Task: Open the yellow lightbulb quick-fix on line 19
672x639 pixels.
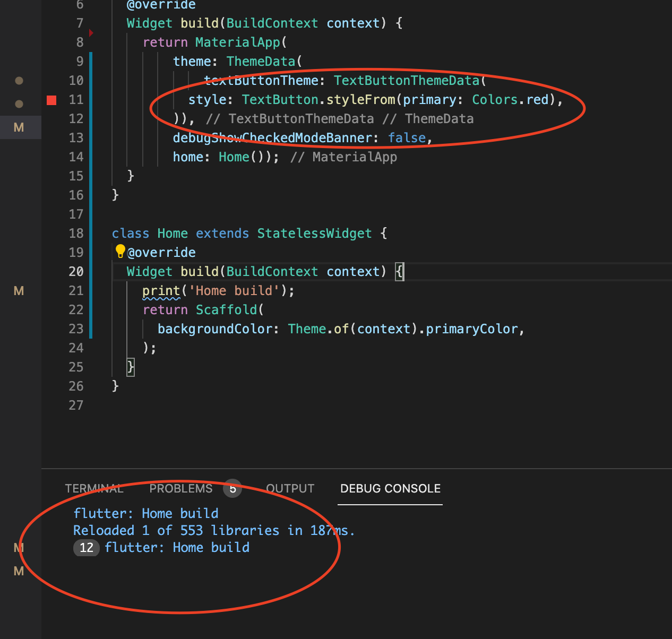Action: pyautogui.click(x=120, y=251)
